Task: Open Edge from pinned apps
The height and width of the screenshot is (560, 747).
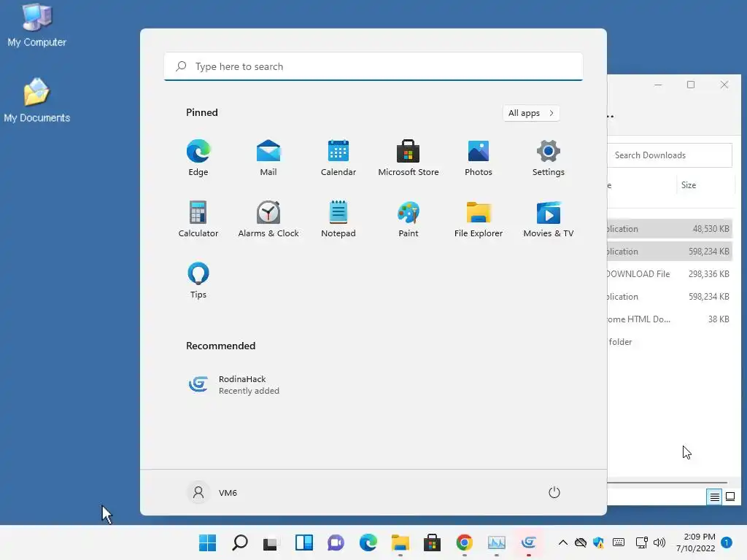Action: [x=198, y=158]
